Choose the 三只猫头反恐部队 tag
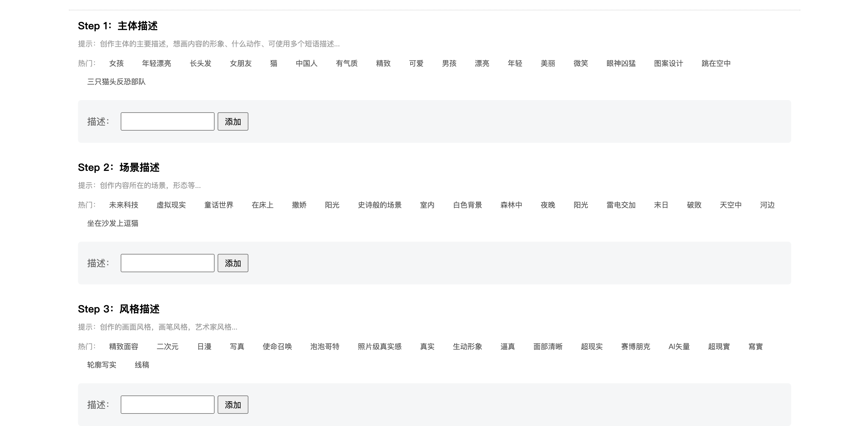868x426 pixels. [116, 81]
